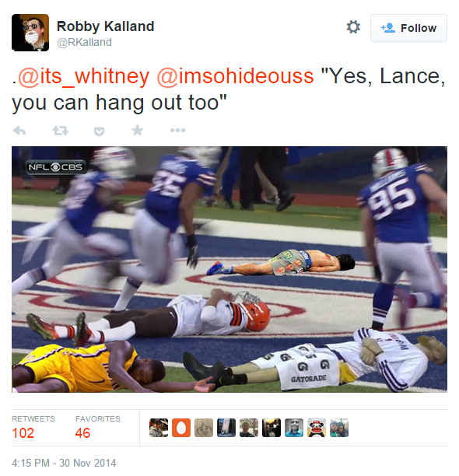The height and width of the screenshot is (476, 459).
Task: Click the reply arrow icon
Action: pyautogui.click(x=19, y=131)
